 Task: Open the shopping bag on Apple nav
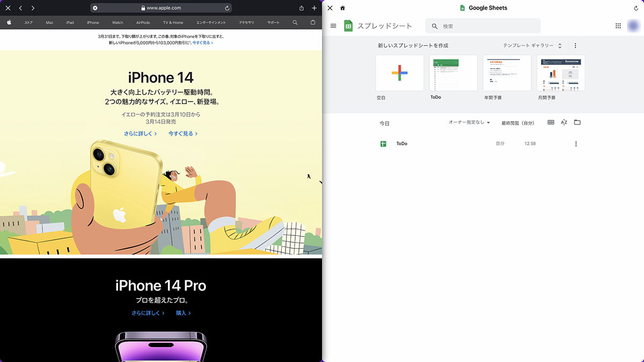[x=313, y=23]
